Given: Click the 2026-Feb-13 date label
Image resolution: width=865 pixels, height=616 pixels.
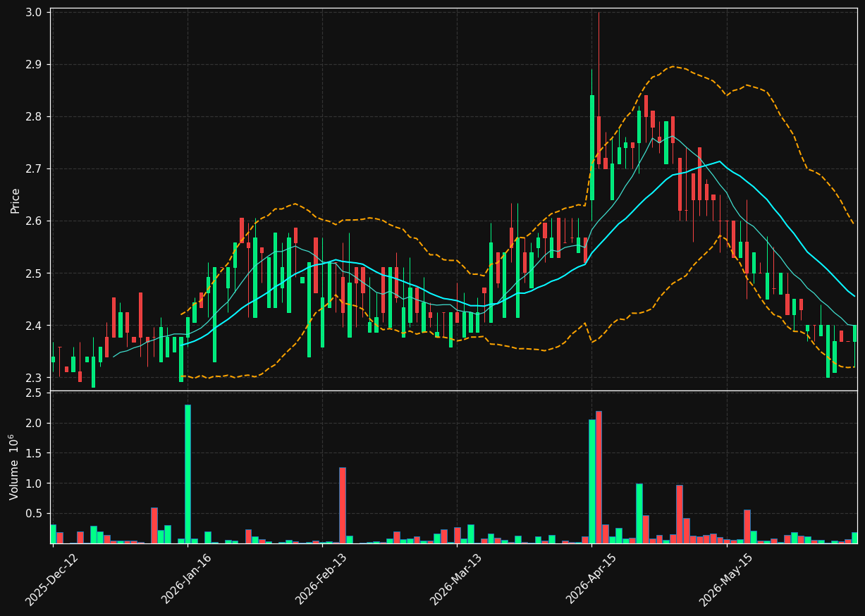Looking at the screenshot, I should point(321,579).
